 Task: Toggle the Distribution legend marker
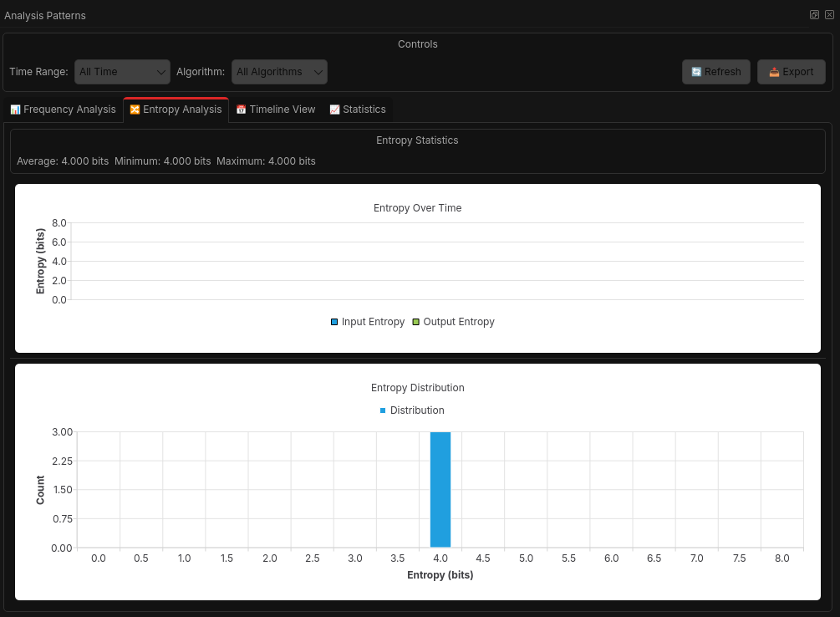(383, 410)
